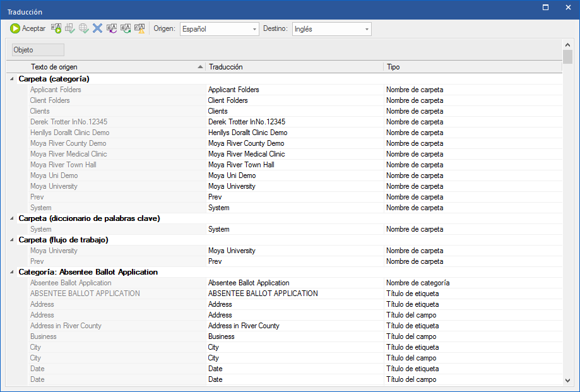Click Absentee Ballot Application source text row
Image resolution: width=580 pixels, height=392 pixels.
coord(117,283)
